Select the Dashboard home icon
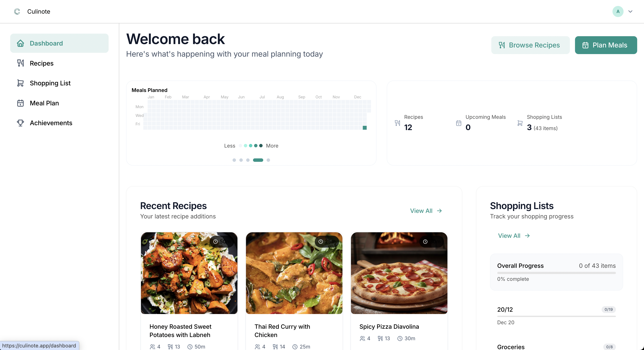 (x=20, y=43)
